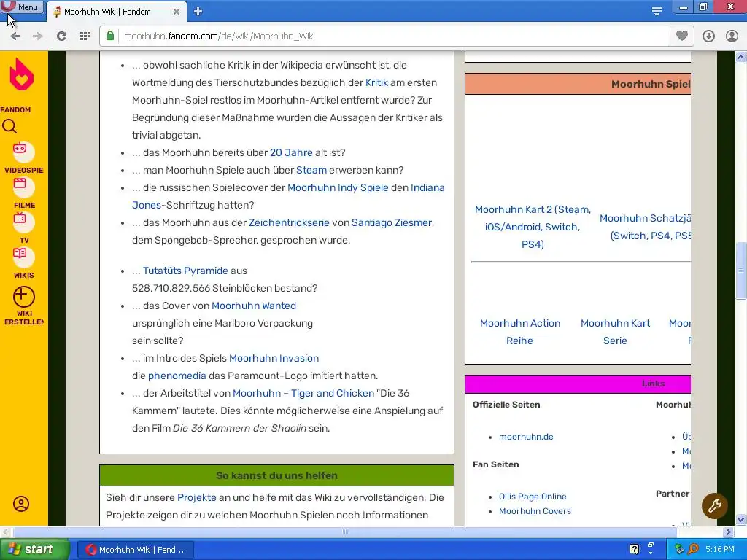Click the Fandom flame logo

click(21, 74)
